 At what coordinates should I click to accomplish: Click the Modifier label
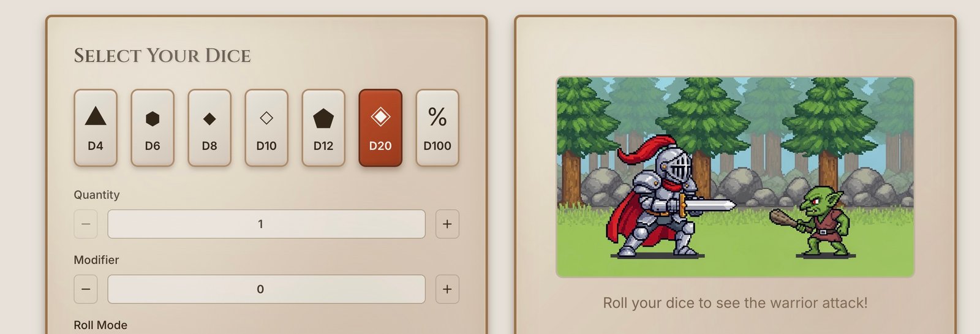tap(96, 260)
